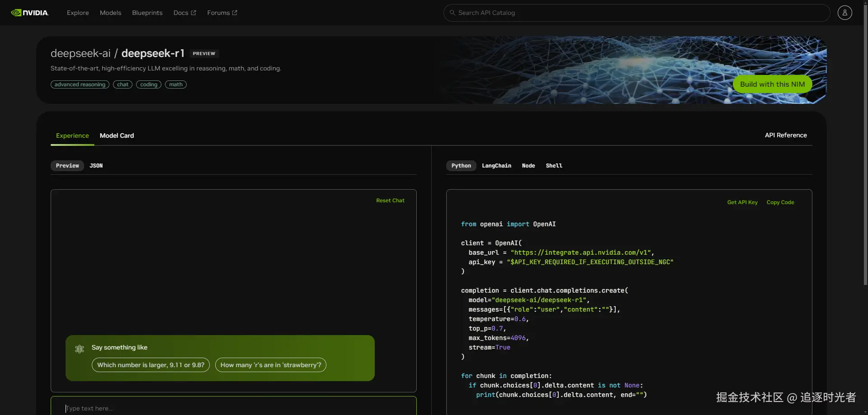Select the chat tag
Screen dimensions: 868x415
(123, 84)
